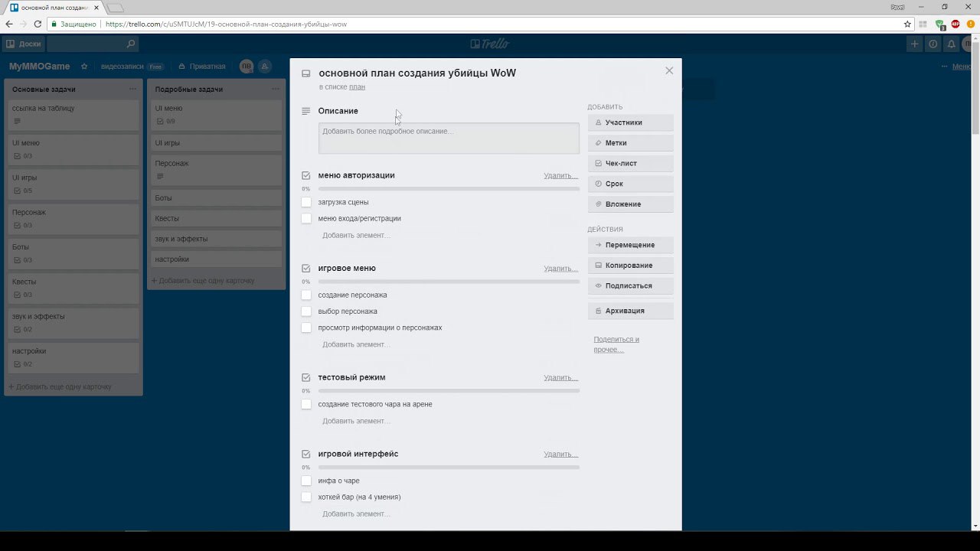
Task: Check the выбор персонажа item
Action: tap(306, 311)
